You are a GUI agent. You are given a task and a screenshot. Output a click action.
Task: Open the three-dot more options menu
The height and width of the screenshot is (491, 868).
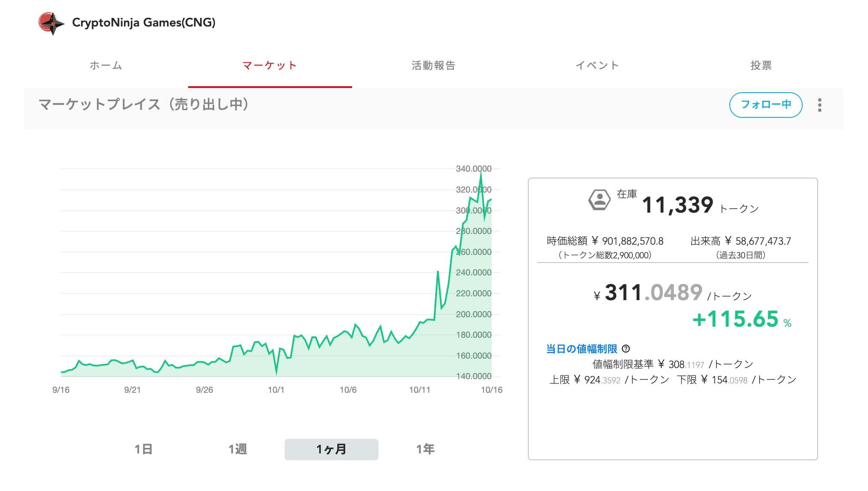coord(820,105)
